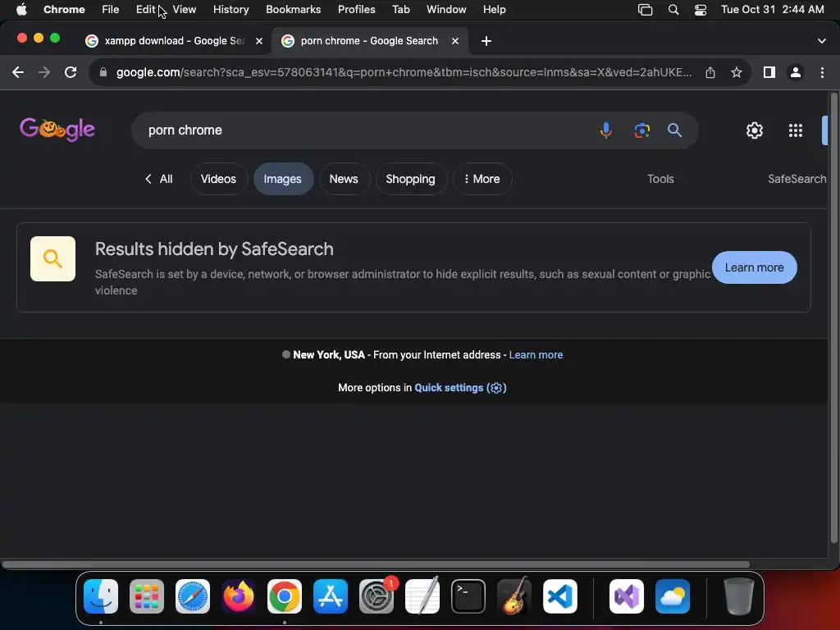Click the share icon in address bar
The width and height of the screenshot is (840, 630).
pyautogui.click(x=710, y=72)
